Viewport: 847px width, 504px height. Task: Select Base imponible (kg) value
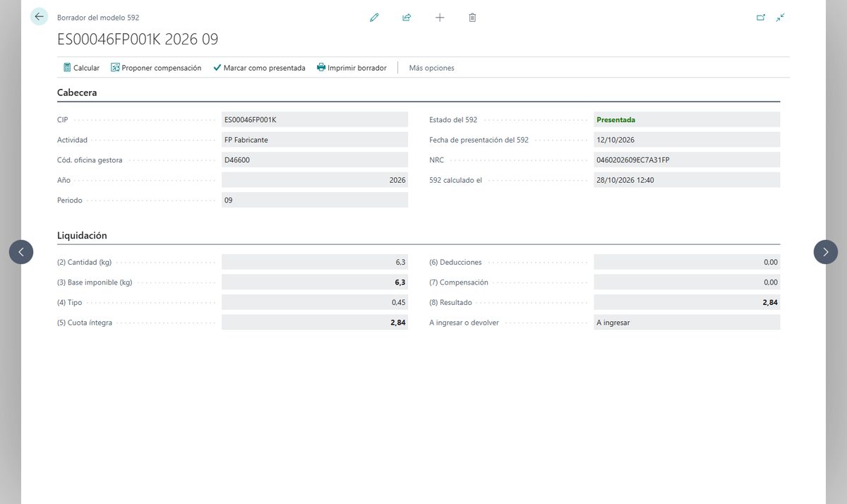click(x=315, y=282)
